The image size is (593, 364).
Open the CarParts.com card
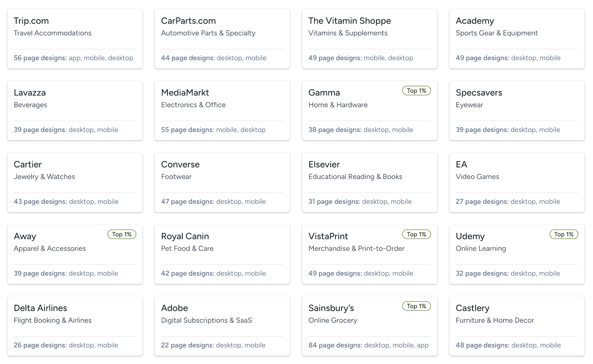tap(222, 39)
